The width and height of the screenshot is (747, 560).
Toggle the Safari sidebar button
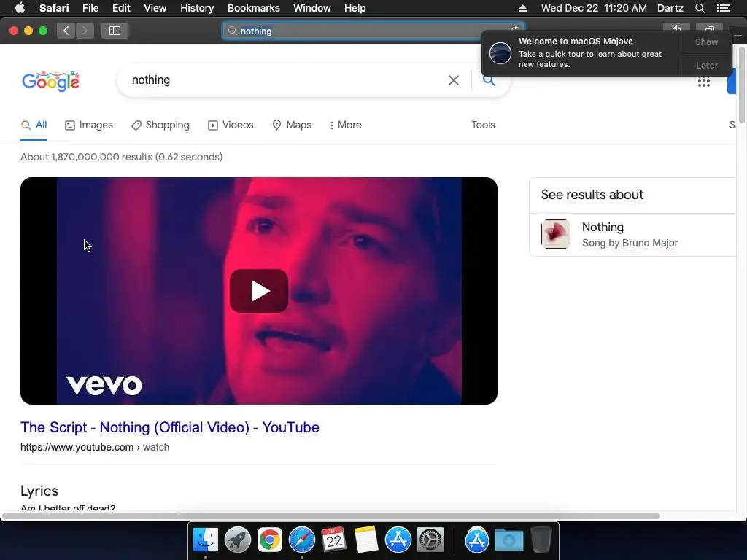tap(115, 31)
